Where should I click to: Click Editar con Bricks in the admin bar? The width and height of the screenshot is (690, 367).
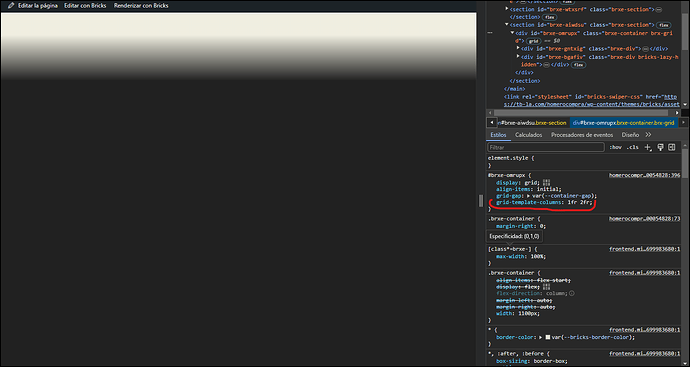coord(85,6)
